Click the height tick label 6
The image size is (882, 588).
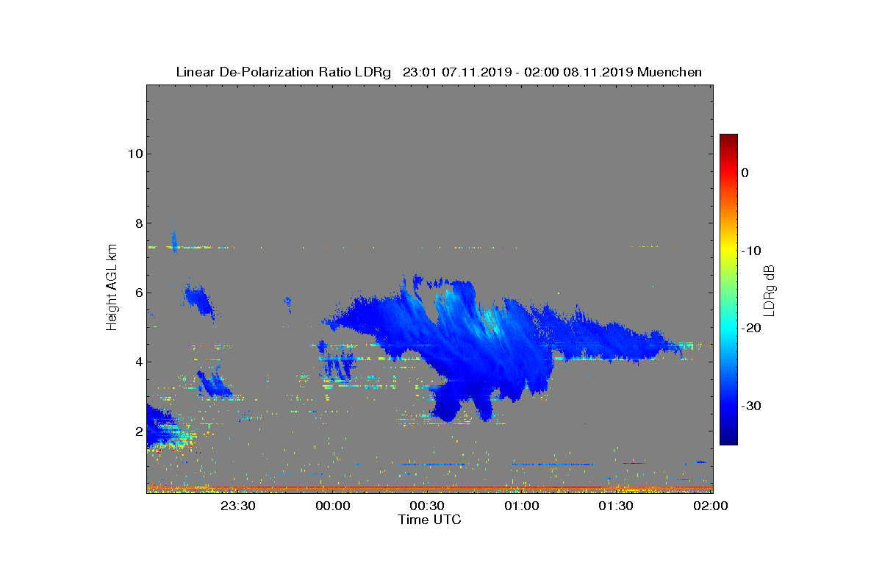pyautogui.click(x=137, y=293)
